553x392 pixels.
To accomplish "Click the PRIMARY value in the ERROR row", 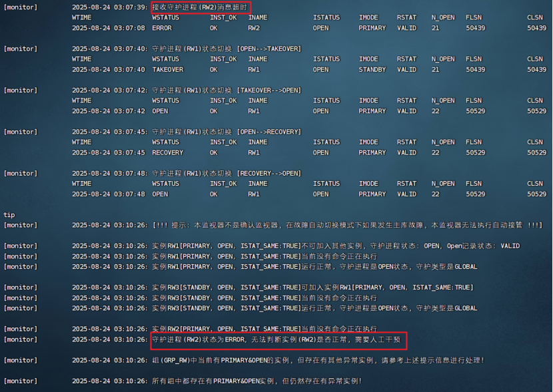I will tap(372, 28).
